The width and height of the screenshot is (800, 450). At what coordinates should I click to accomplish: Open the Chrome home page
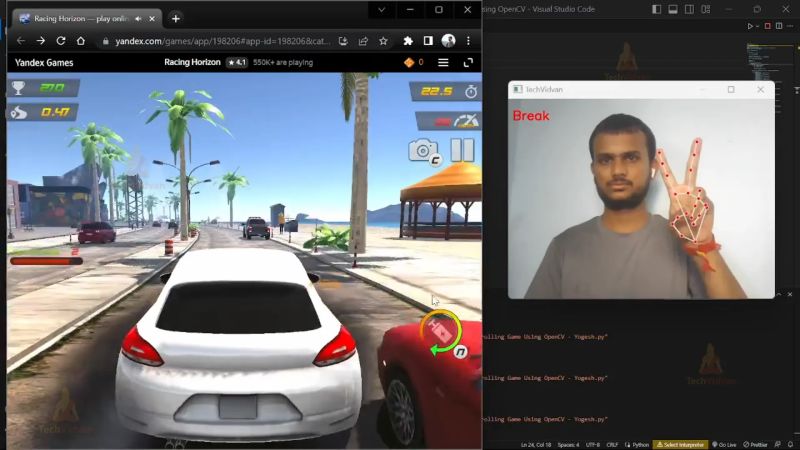pos(81,41)
